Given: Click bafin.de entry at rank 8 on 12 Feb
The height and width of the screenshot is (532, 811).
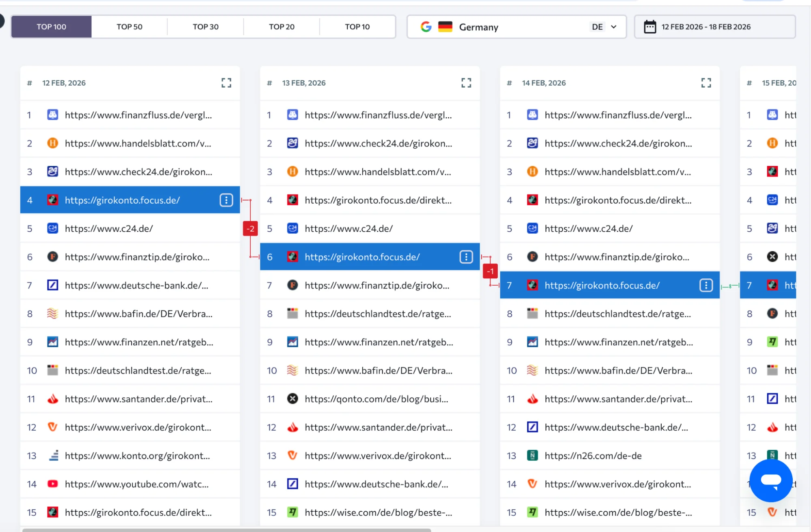Looking at the screenshot, I should pyautogui.click(x=138, y=314).
